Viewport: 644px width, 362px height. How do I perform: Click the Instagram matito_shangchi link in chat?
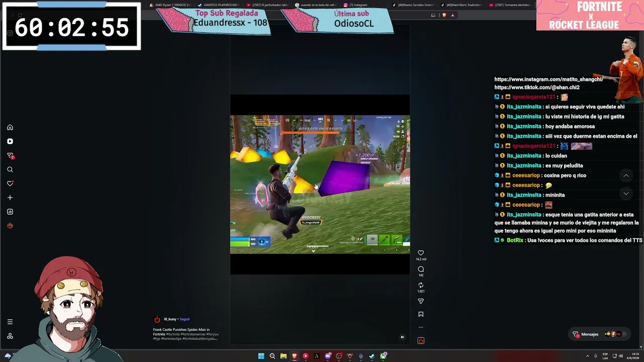tap(548, 79)
